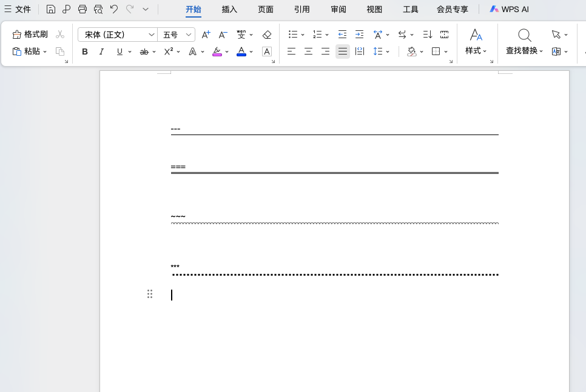Increase font size with A+ icon

tap(206, 35)
